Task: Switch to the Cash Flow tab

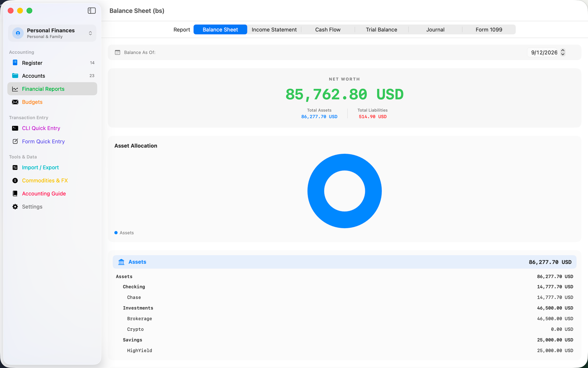Action: [x=328, y=29]
